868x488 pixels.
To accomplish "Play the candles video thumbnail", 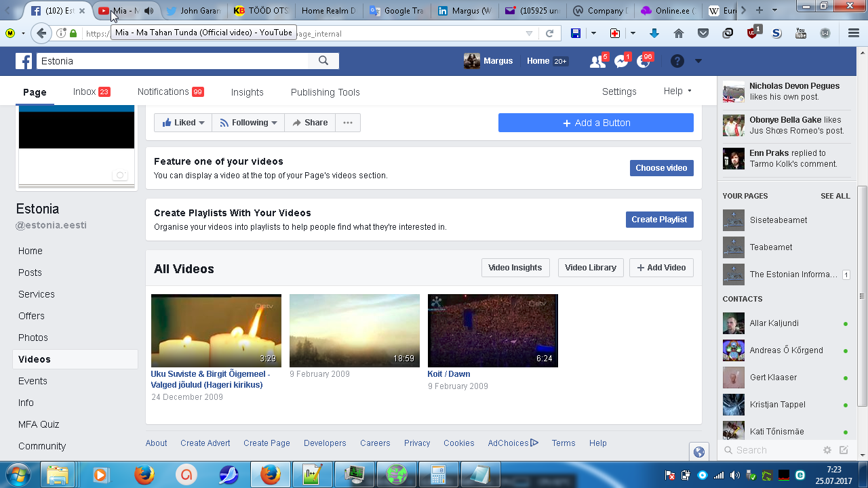I will coord(216,331).
